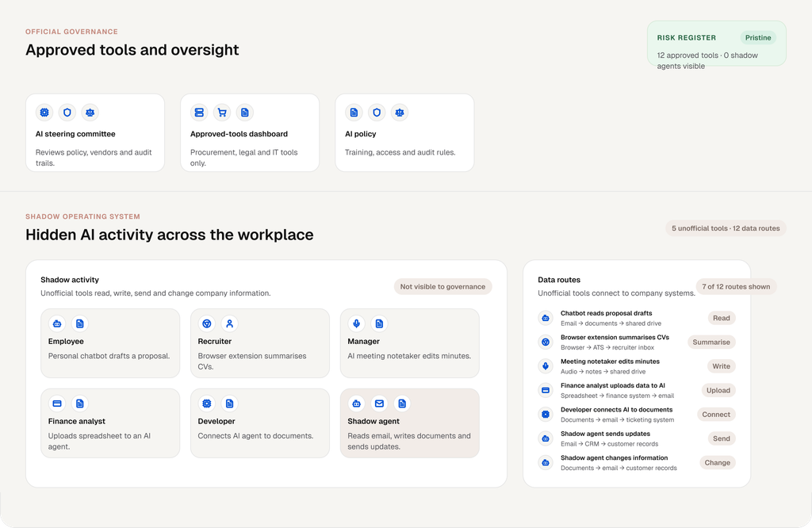Click the document icon in Finance analyst card
The width and height of the screenshot is (812, 528).
click(x=80, y=404)
